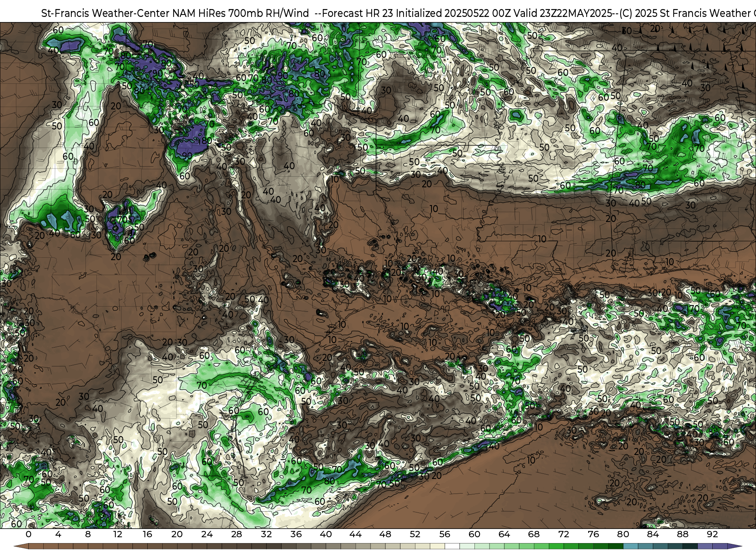Viewport: 756px width, 551px height.
Task: Click the colorbar scale label '16'
Action: coord(147,534)
